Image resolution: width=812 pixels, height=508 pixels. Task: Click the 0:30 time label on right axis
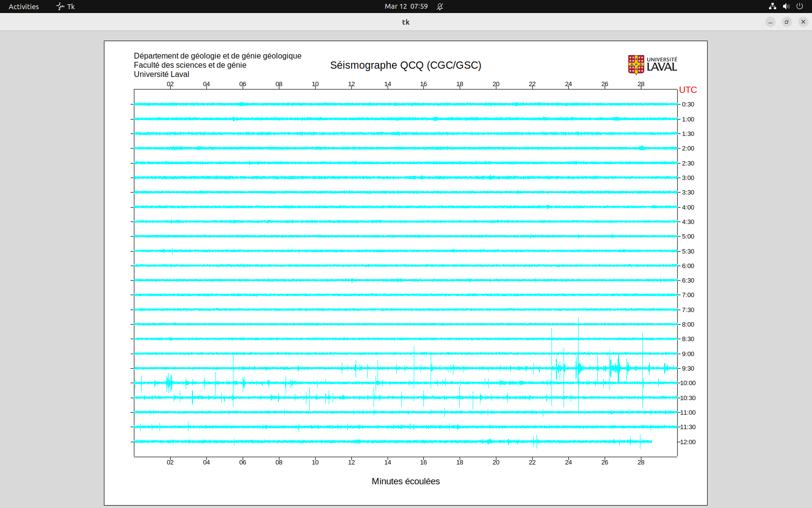[688, 105]
